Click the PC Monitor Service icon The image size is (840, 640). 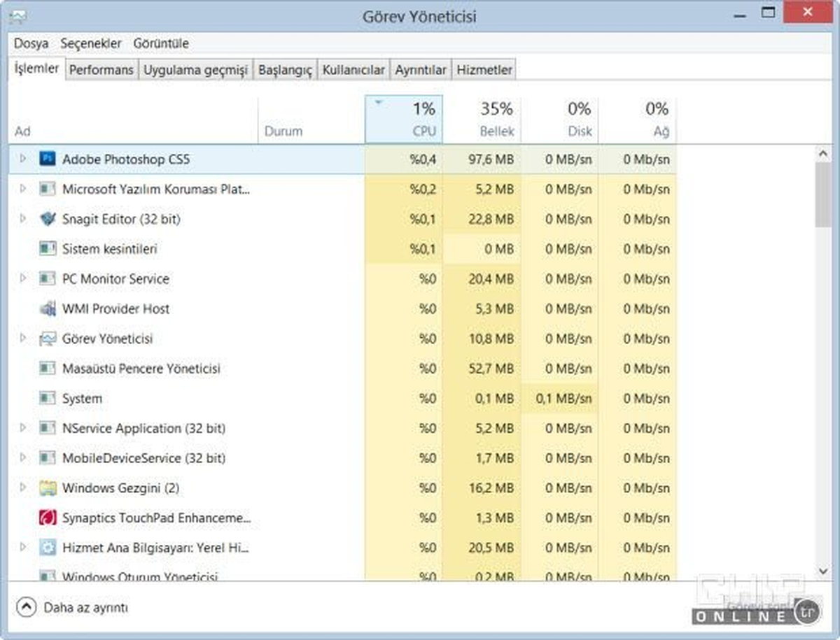click(48, 279)
